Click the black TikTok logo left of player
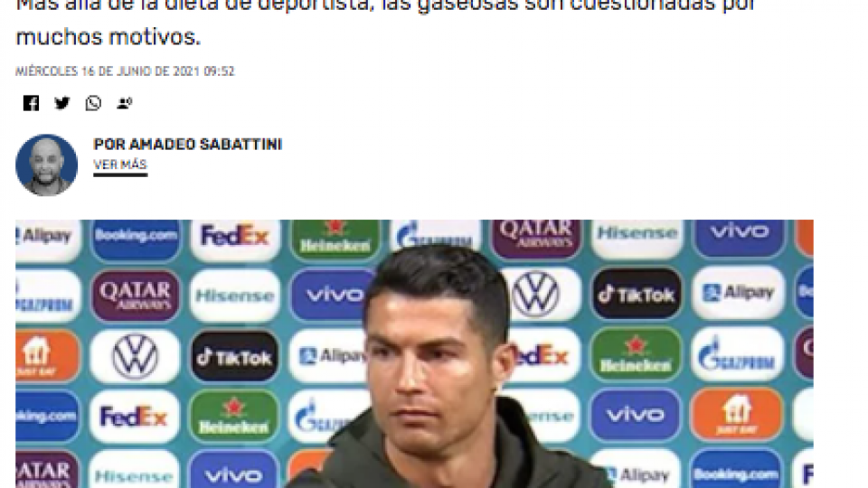This screenshot has height=488, width=868. coord(235,357)
